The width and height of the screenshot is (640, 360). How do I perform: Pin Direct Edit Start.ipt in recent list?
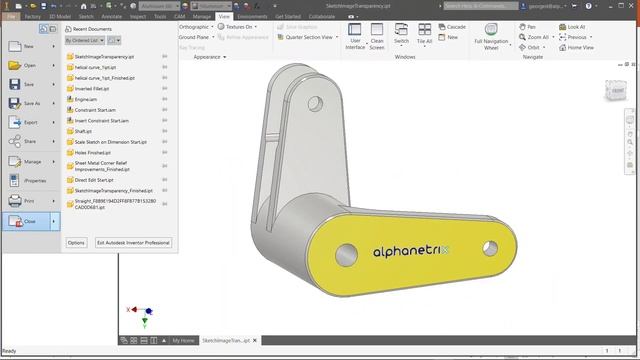[165, 180]
